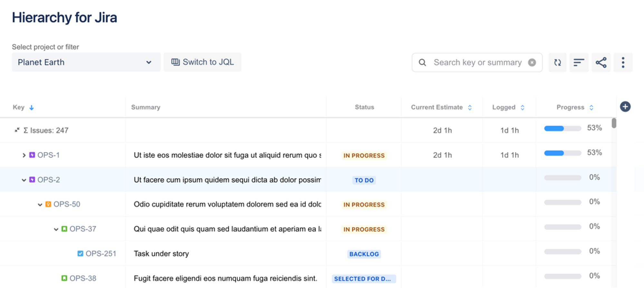Viewport: 644px width, 288px height.
Task: Sort by the Progress column
Action: [592, 107]
